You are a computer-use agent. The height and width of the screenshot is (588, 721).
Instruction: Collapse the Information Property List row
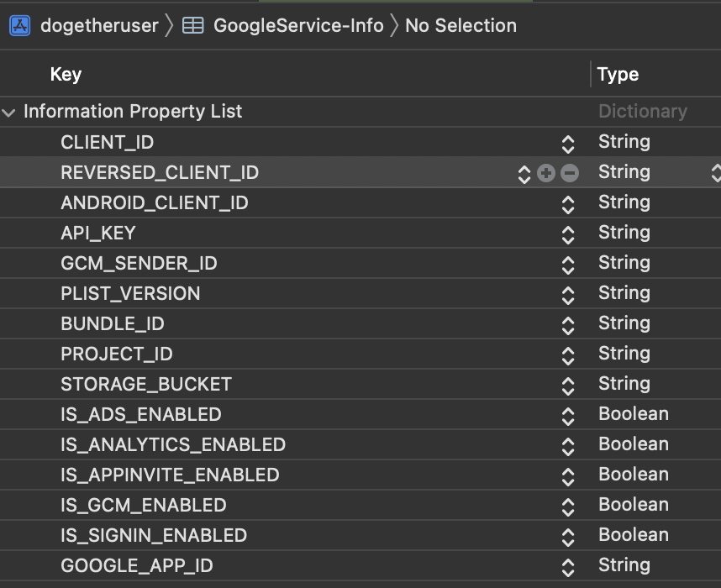point(8,113)
